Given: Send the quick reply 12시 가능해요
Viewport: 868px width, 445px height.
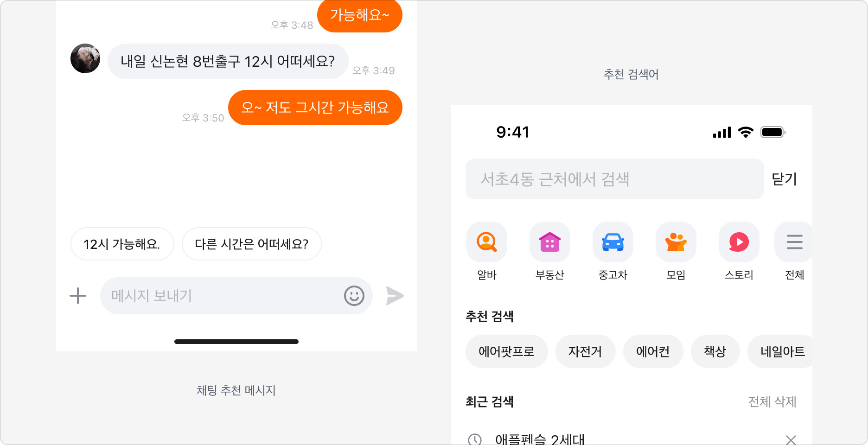Looking at the screenshot, I should [x=122, y=244].
